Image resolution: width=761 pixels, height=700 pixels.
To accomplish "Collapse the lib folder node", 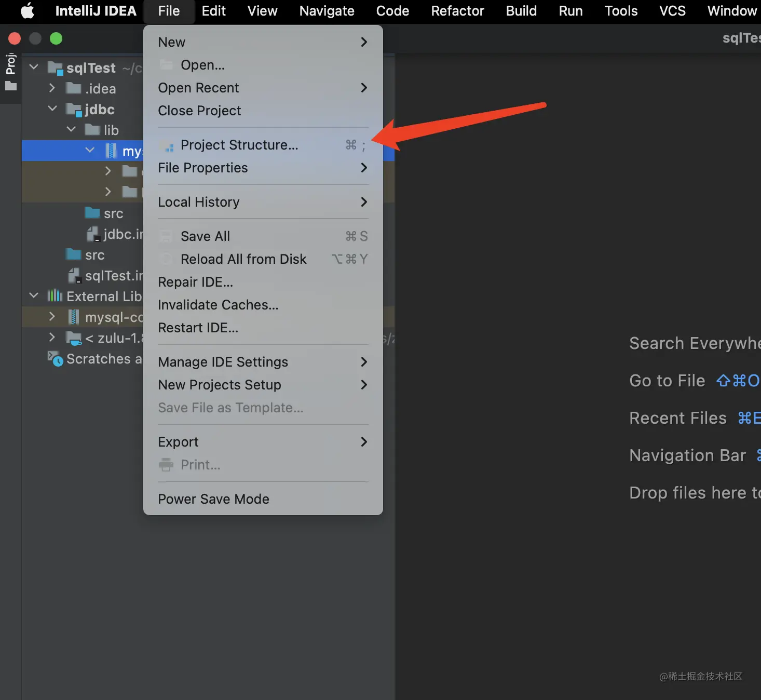I will click(71, 129).
